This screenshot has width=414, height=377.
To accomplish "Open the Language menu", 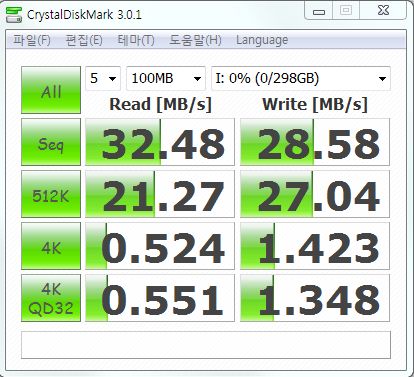I will coord(262,40).
